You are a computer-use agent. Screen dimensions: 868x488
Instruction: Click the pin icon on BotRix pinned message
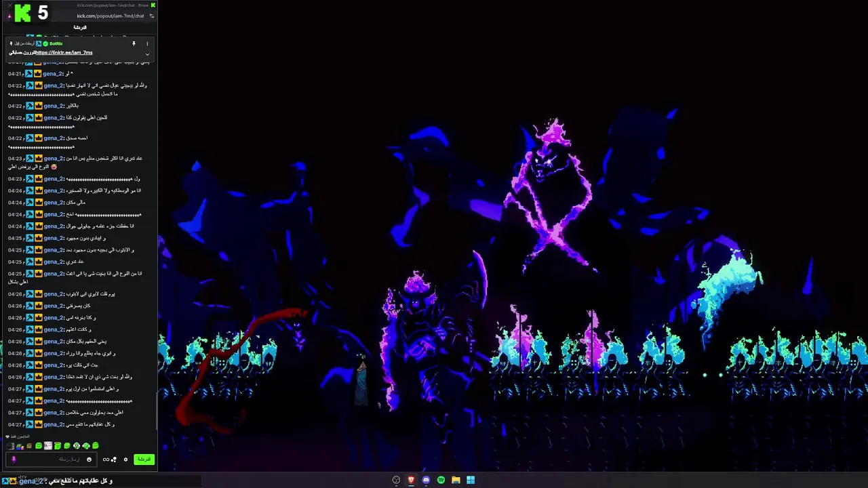[134, 43]
